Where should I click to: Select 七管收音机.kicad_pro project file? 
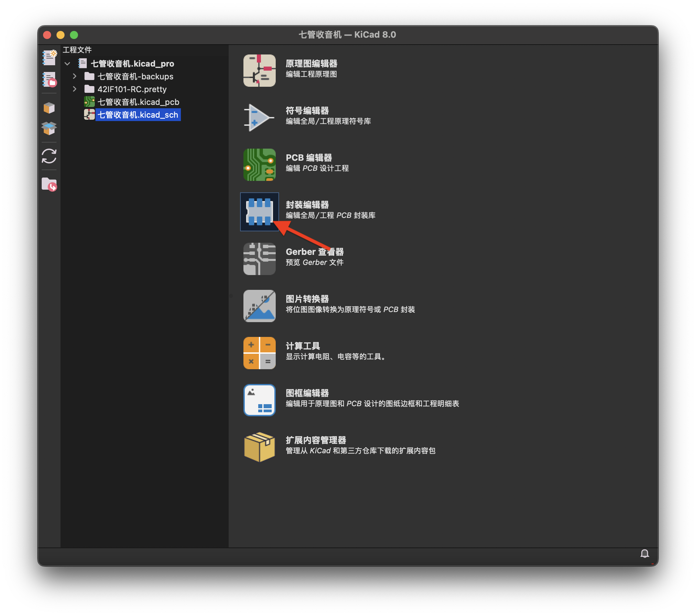[x=132, y=64]
